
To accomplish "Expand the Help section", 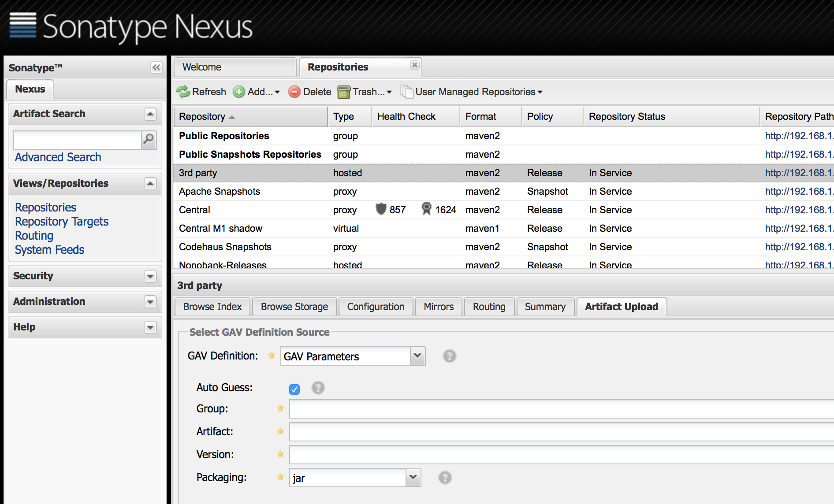I will [150, 327].
